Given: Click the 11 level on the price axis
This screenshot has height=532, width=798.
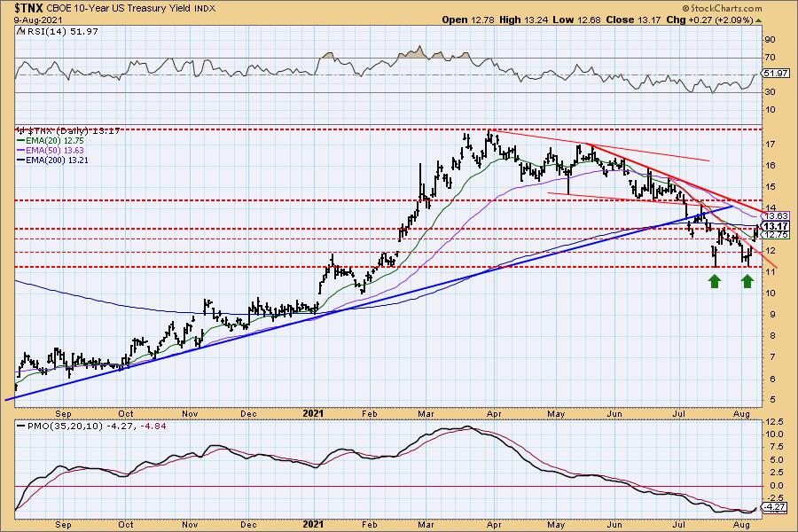Looking at the screenshot, I should click(x=770, y=272).
